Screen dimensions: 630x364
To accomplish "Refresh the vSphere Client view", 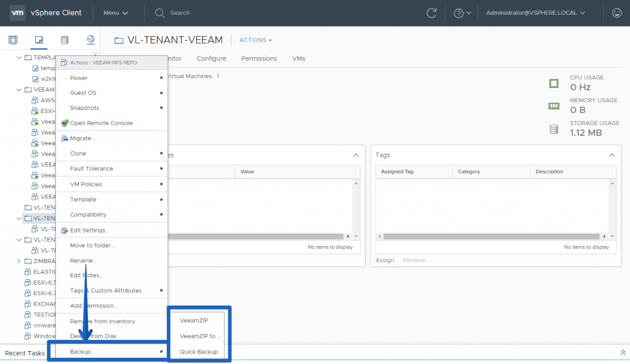I will 431,13.
